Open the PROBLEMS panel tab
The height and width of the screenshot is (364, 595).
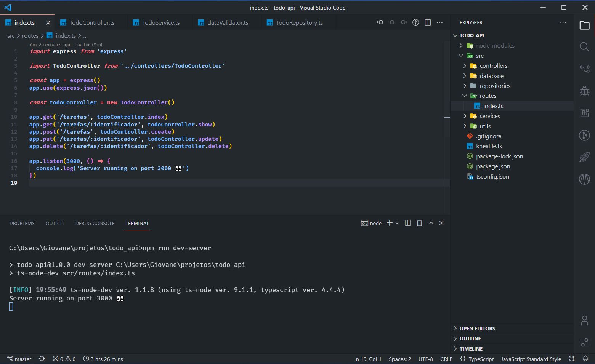click(22, 223)
